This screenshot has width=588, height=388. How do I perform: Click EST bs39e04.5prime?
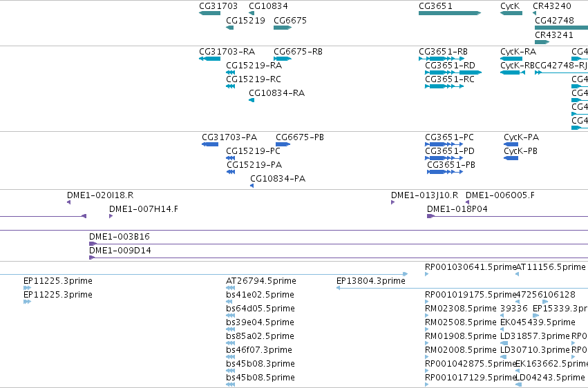click(260, 322)
